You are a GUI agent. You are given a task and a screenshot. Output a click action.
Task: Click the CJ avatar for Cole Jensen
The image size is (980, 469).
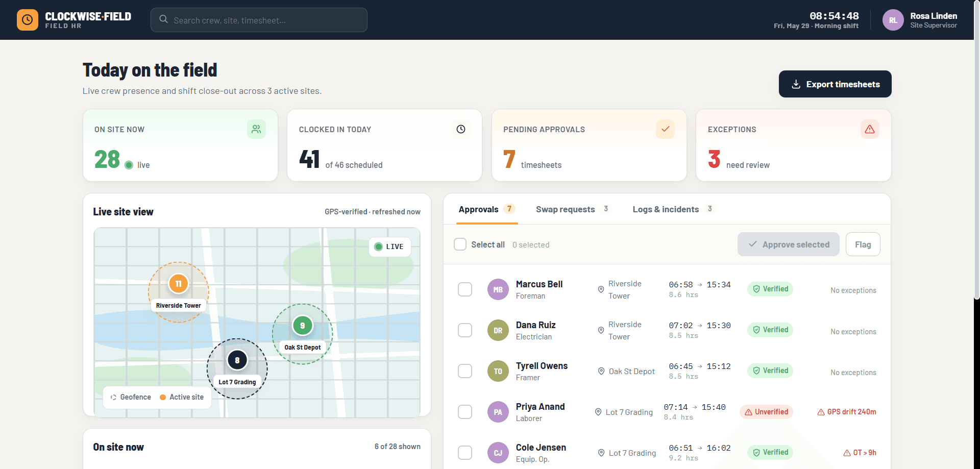click(498, 453)
